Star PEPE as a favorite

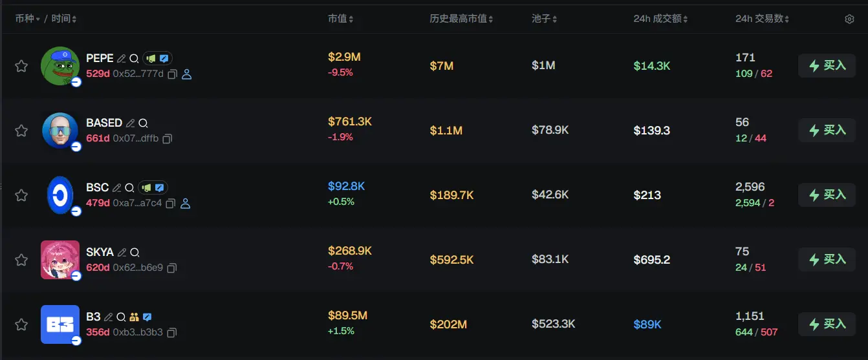click(21, 66)
